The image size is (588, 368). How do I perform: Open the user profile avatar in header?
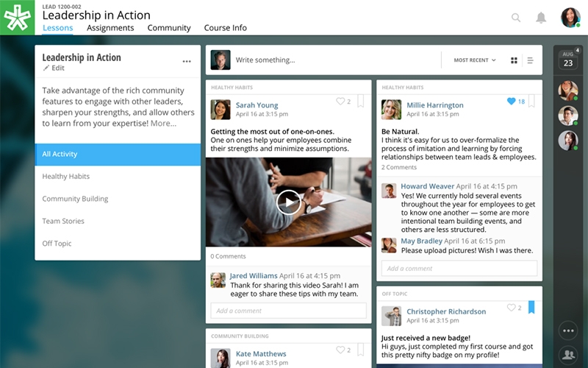click(570, 17)
